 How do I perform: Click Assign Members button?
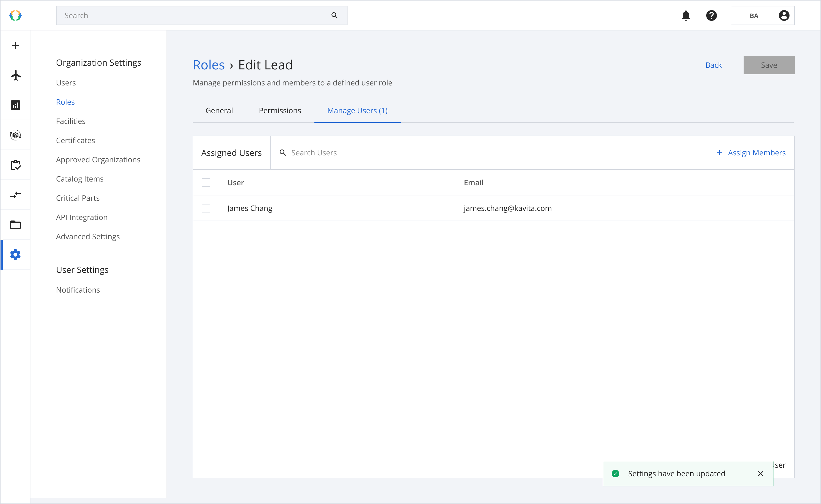pyautogui.click(x=751, y=153)
